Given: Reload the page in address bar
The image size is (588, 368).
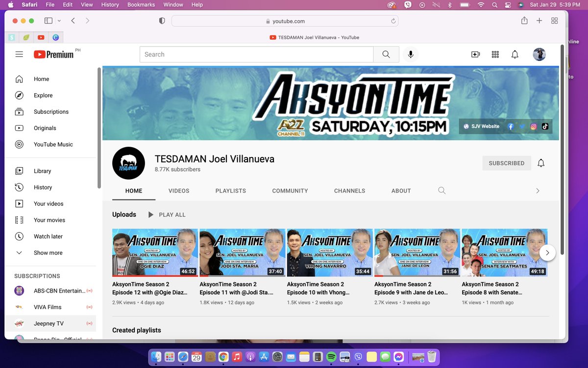Looking at the screenshot, I should [x=393, y=21].
